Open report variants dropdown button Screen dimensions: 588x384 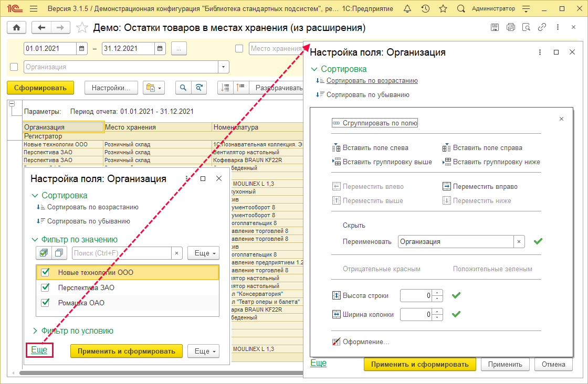154,88
